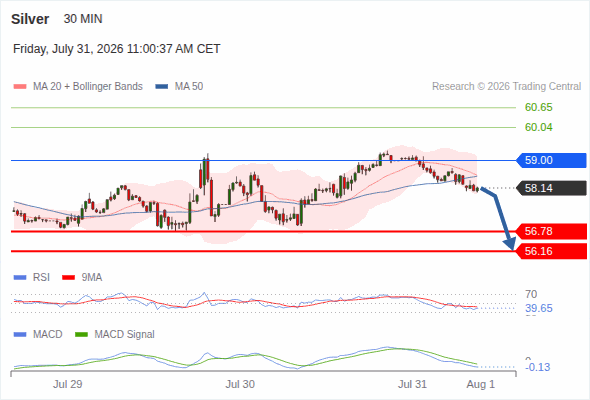Select the 'RSI' indicator legend label
The height and width of the screenshot is (400, 590).
[x=41, y=278]
